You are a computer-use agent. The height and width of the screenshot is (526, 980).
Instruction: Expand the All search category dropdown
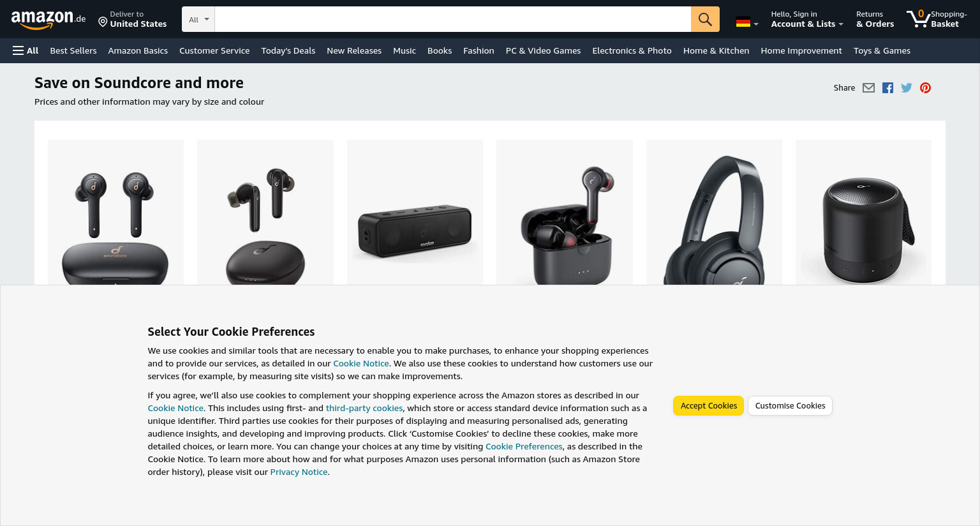pyautogui.click(x=198, y=19)
